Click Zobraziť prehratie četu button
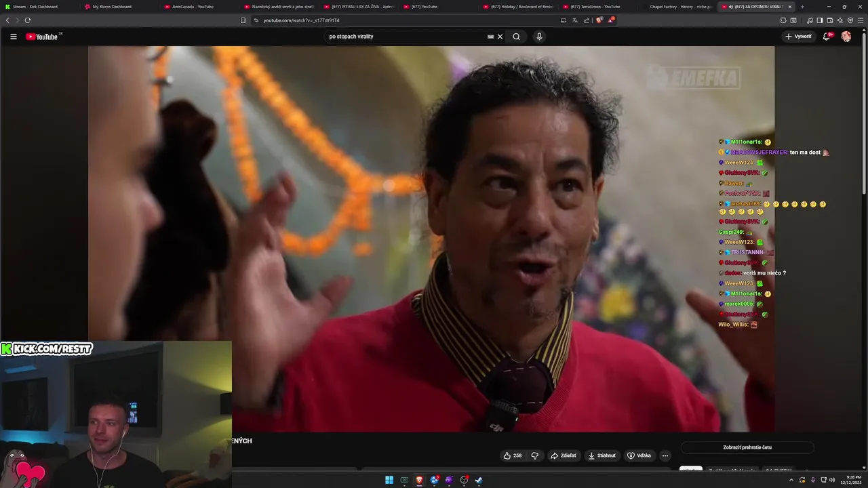Image resolution: width=868 pixels, height=488 pixels. tap(747, 447)
